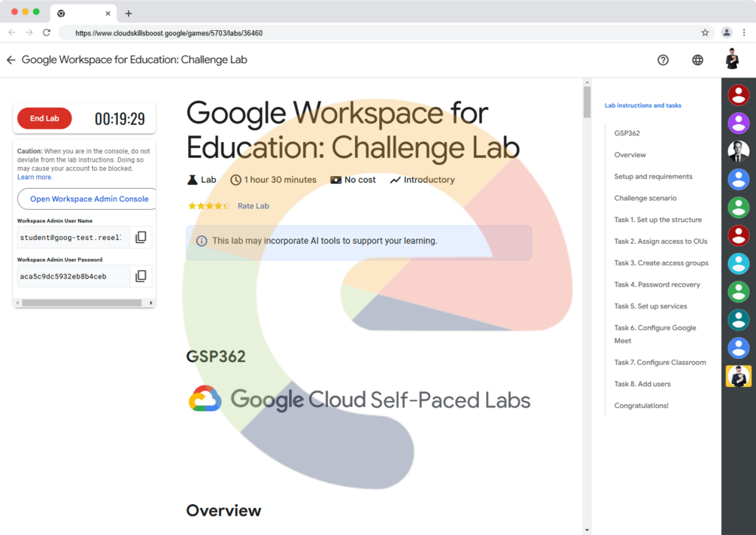The width and height of the screenshot is (756, 535).
Task: Click the info icon in the AI tools notice
Action: point(202,241)
